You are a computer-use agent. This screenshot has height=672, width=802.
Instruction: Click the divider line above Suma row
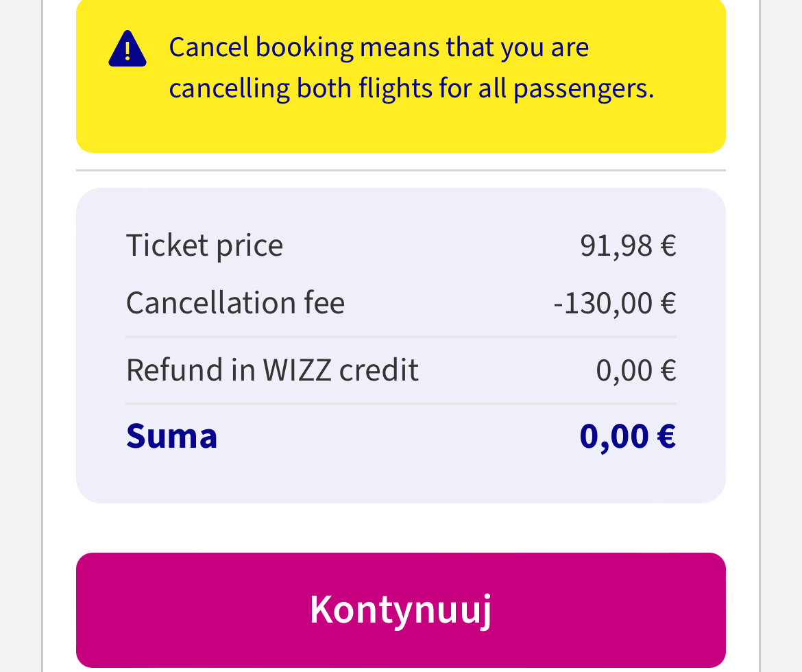click(401, 404)
